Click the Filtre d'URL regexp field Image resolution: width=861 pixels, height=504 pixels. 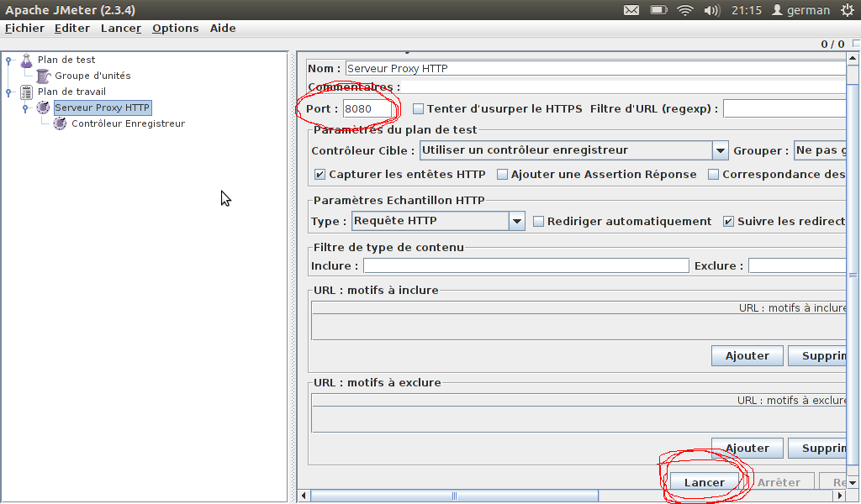784,108
